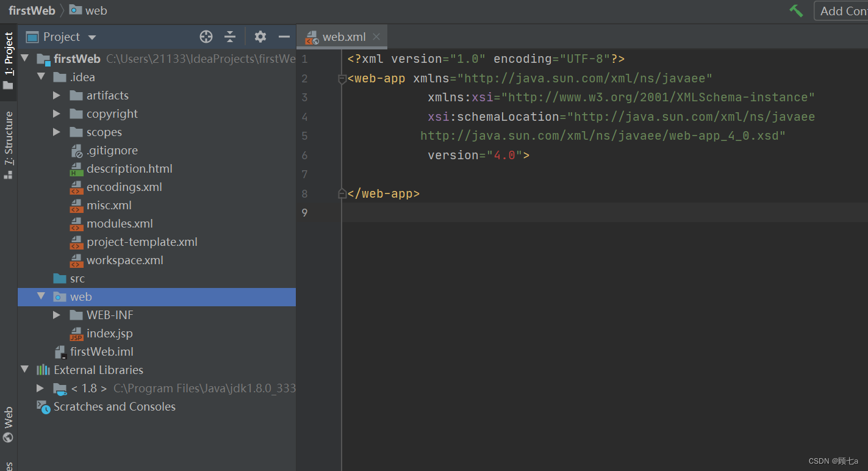Select the misc.xml file icon

(76, 206)
